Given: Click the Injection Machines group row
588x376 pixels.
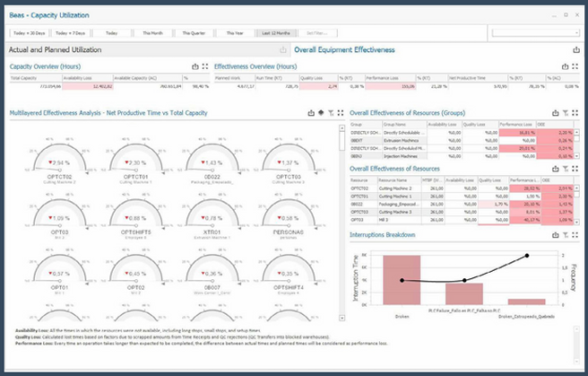Looking at the screenshot, I should 462,156.
